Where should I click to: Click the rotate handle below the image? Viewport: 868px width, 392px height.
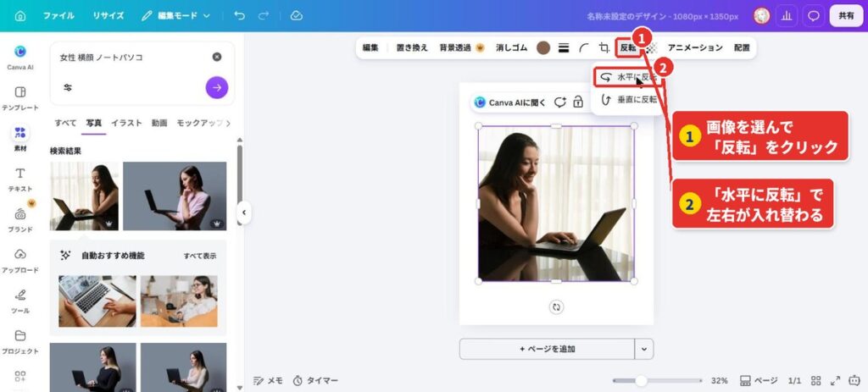pyautogui.click(x=556, y=307)
